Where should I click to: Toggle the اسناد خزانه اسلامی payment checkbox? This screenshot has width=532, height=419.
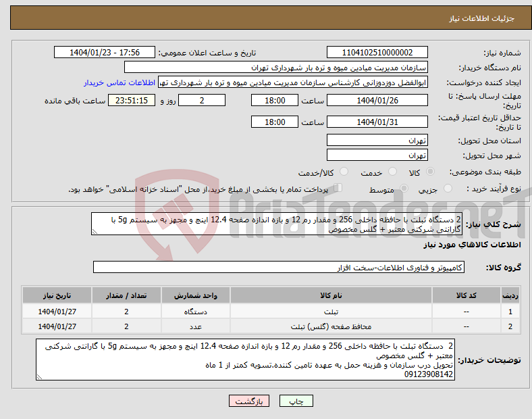338,188
